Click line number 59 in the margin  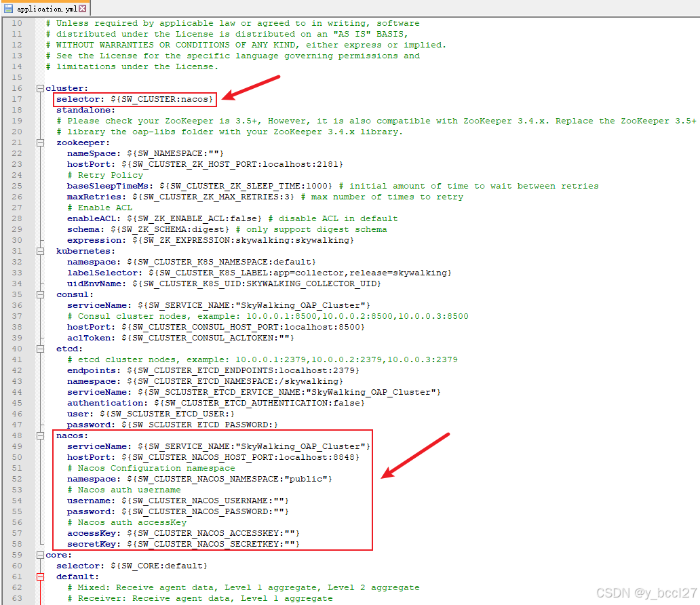coord(17,555)
